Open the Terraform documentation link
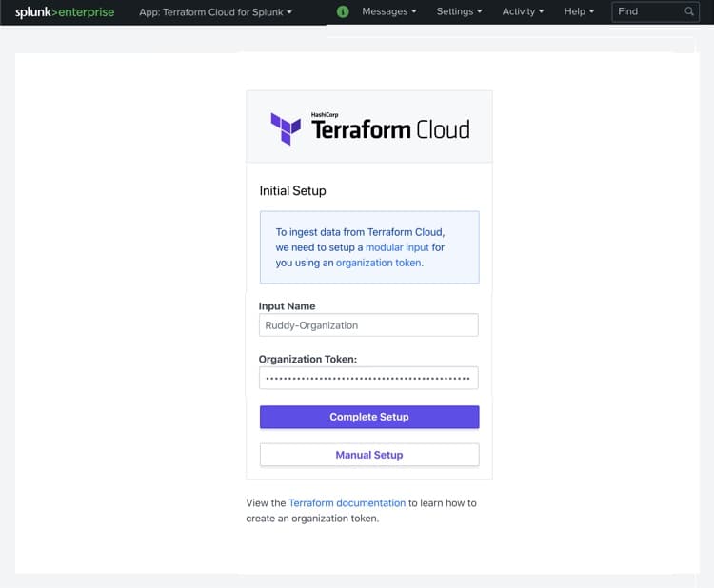Viewport: 714px width, 588px height. pyautogui.click(x=347, y=503)
